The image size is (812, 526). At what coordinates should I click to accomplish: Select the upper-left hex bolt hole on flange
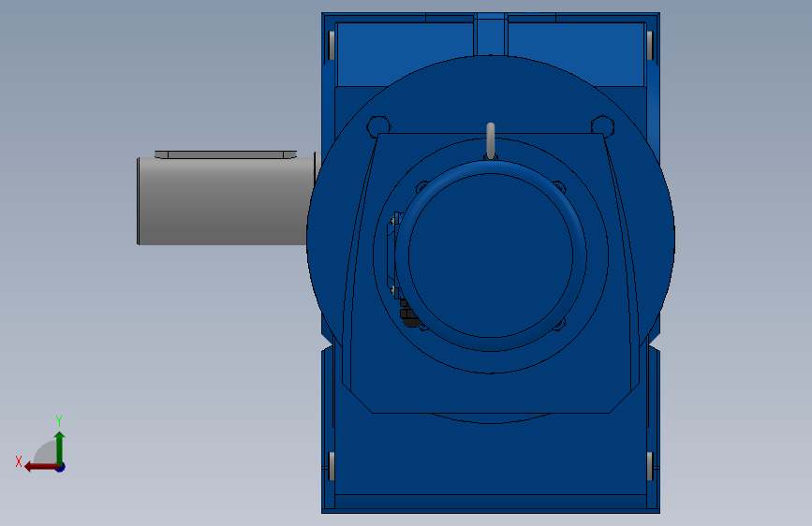378,127
